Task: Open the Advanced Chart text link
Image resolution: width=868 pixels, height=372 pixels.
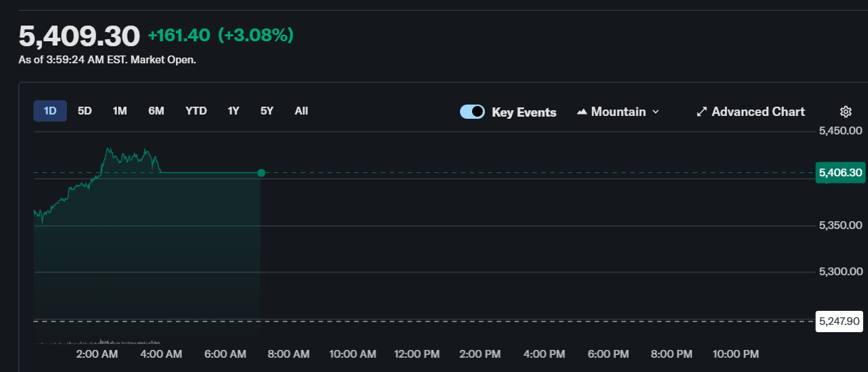Action: (x=758, y=112)
